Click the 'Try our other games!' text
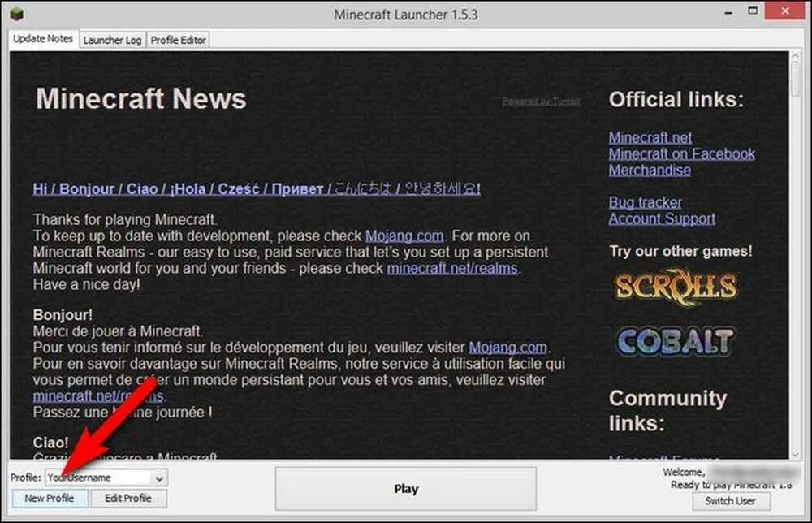The width and height of the screenshot is (812, 523). [x=681, y=251]
